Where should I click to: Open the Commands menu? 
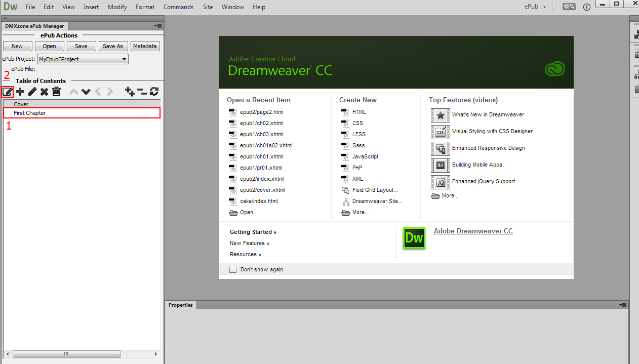tap(178, 7)
